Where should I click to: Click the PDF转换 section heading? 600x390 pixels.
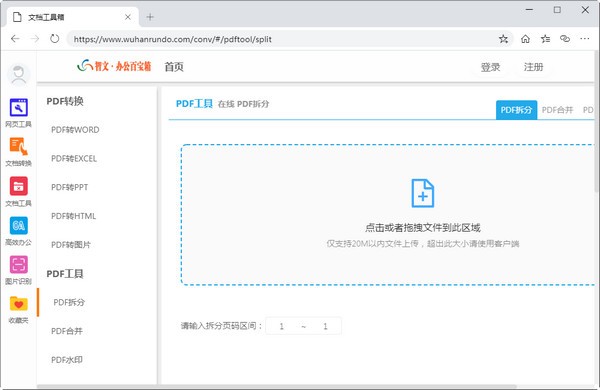pos(65,101)
